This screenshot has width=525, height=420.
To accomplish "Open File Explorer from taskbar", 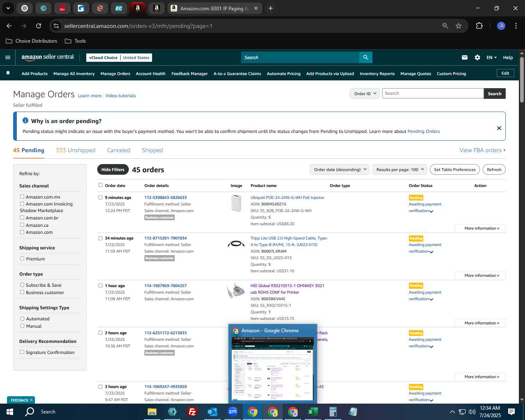I will [152, 412].
